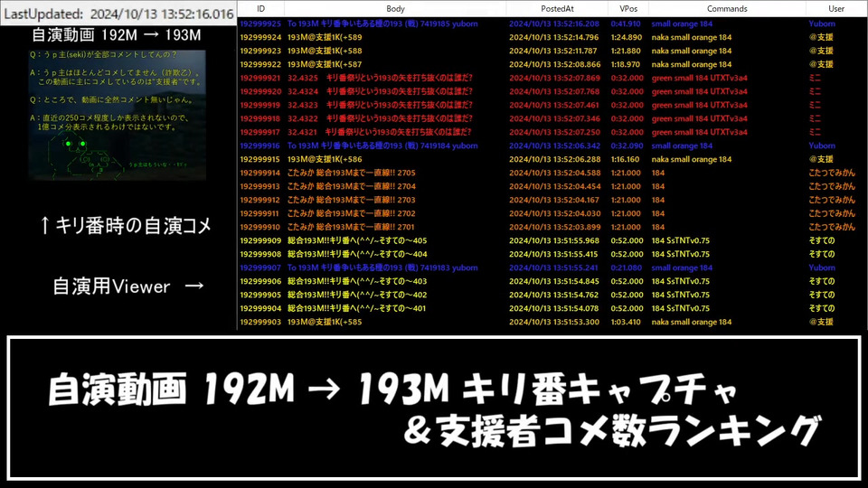
Task: Click commands cell in row 192999920
Action: click(699, 91)
